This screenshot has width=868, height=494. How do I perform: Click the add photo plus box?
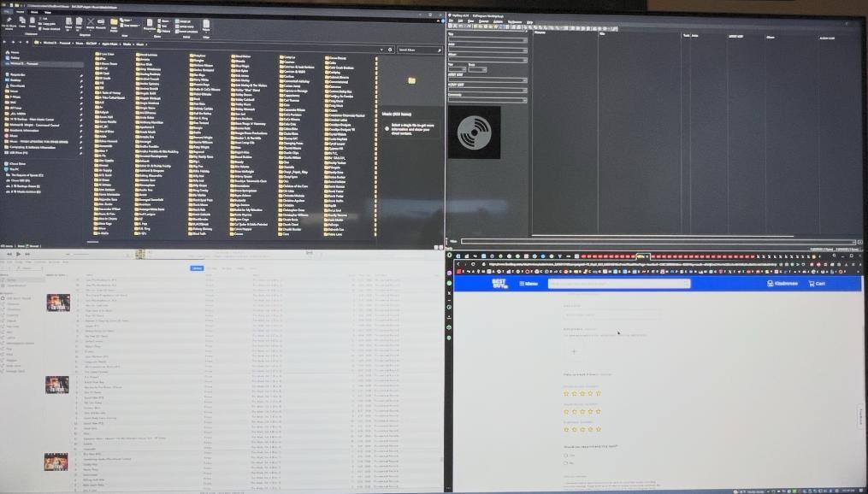click(x=573, y=351)
